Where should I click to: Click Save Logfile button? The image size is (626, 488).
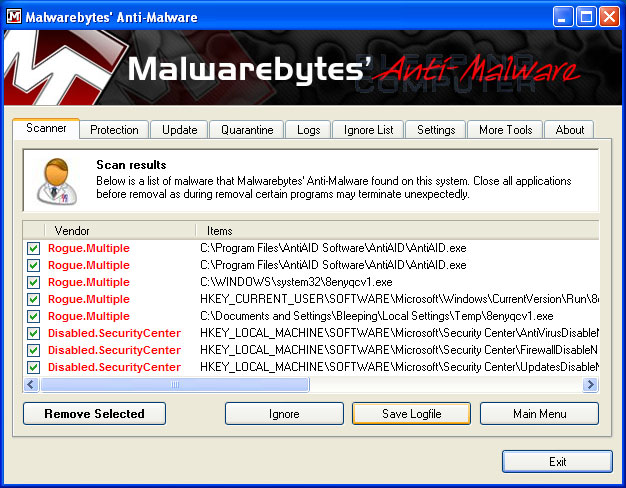pyautogui.click(x=412, y=413)
